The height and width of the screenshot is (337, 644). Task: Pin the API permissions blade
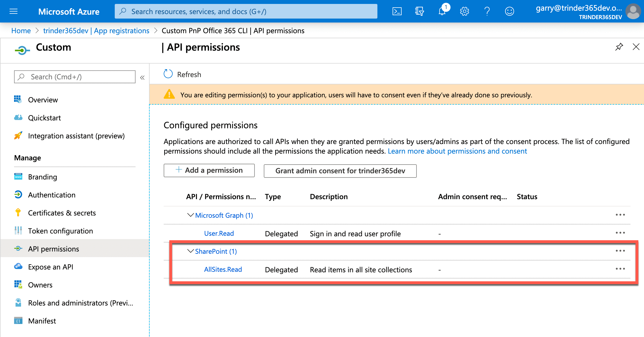click(x=619, y=47)
